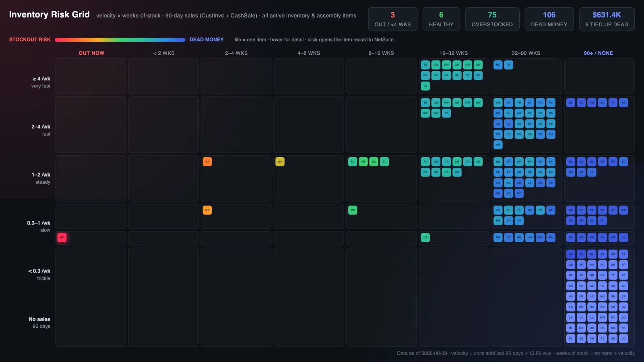Select the OU tile
This screenshot has height=362, width=644.
pyautogui.click(x=581, y=162)
